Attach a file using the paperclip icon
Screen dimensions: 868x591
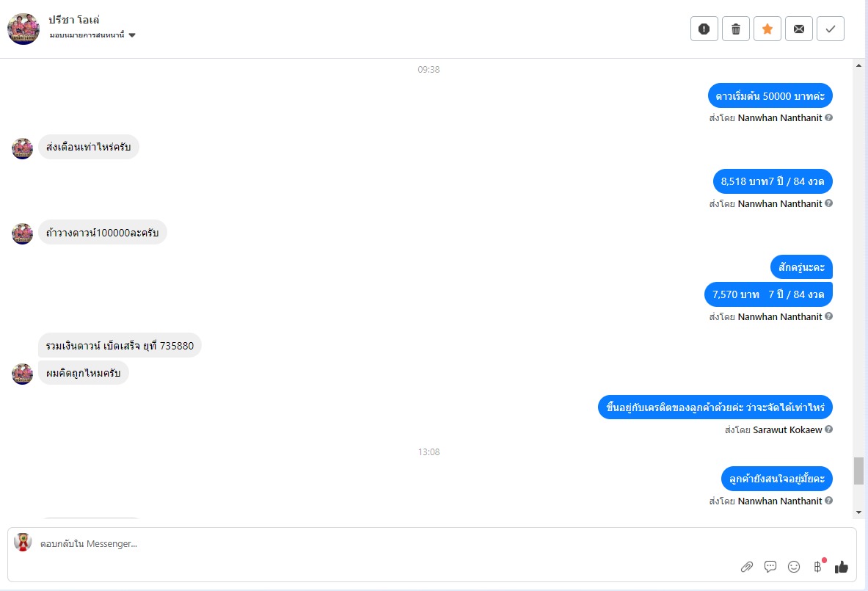(747, 567)
